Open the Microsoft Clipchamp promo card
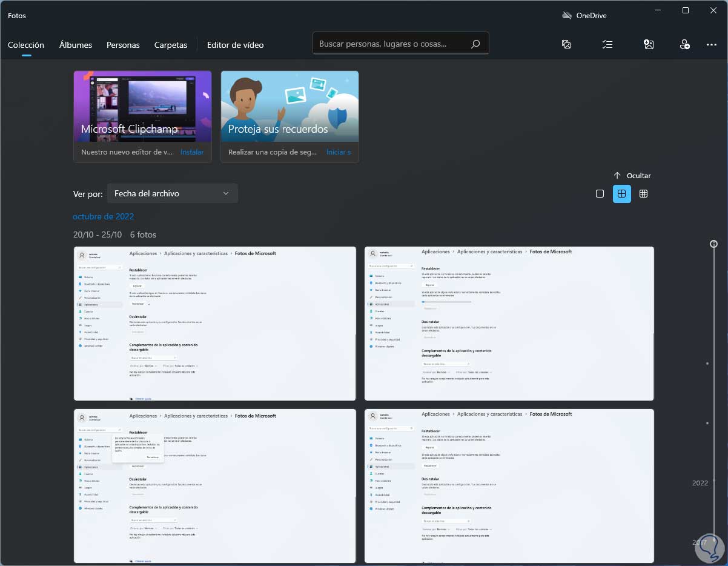The height and width of the screenshot is (566, 728). 142,116
